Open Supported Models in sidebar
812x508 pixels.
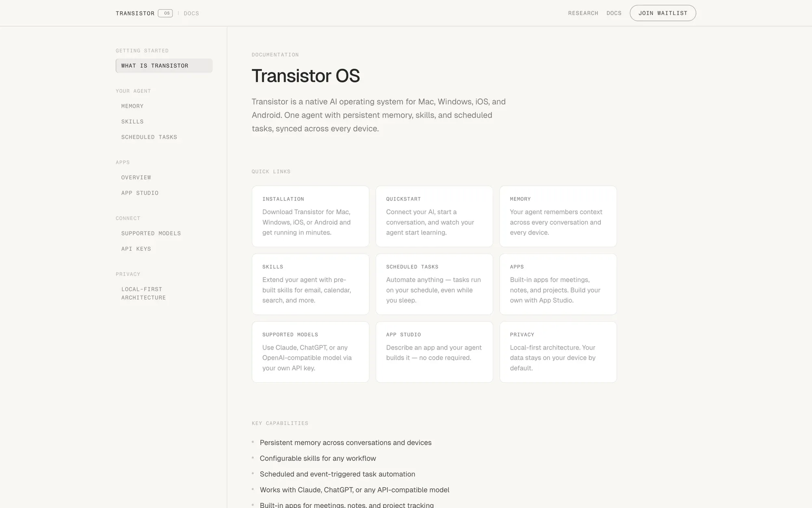pos(151,233)
